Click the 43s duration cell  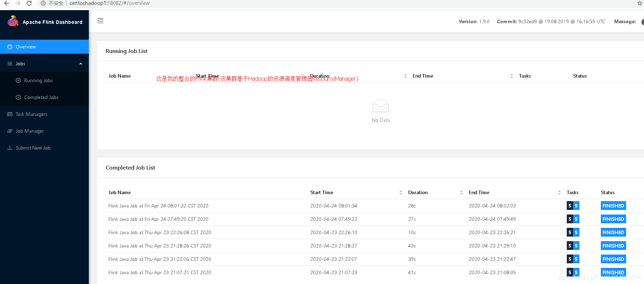click(412, 246)
